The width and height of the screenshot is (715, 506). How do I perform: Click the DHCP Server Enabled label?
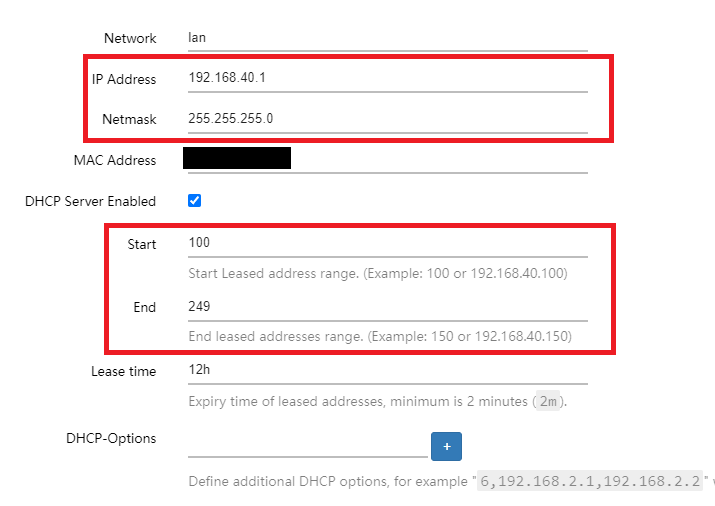(90, 201)
